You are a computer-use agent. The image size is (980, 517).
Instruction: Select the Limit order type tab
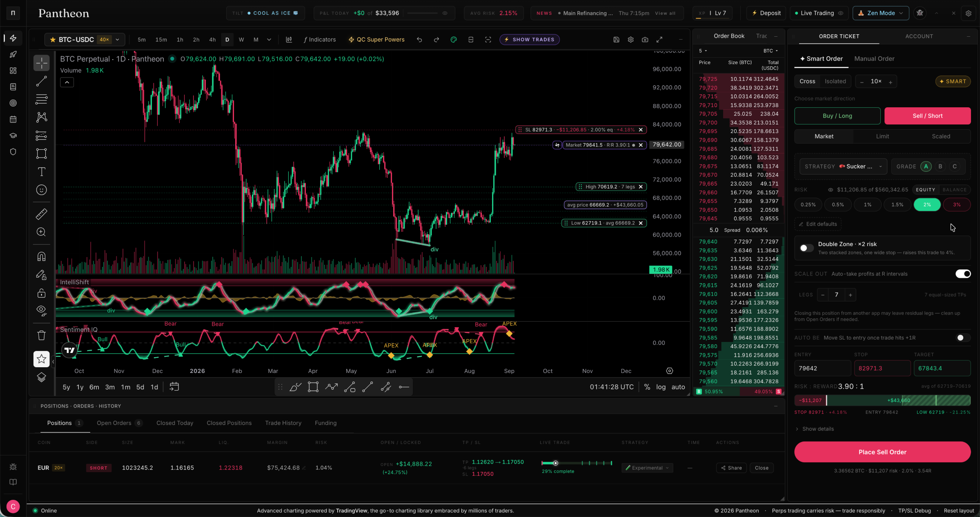click(882, 136)
